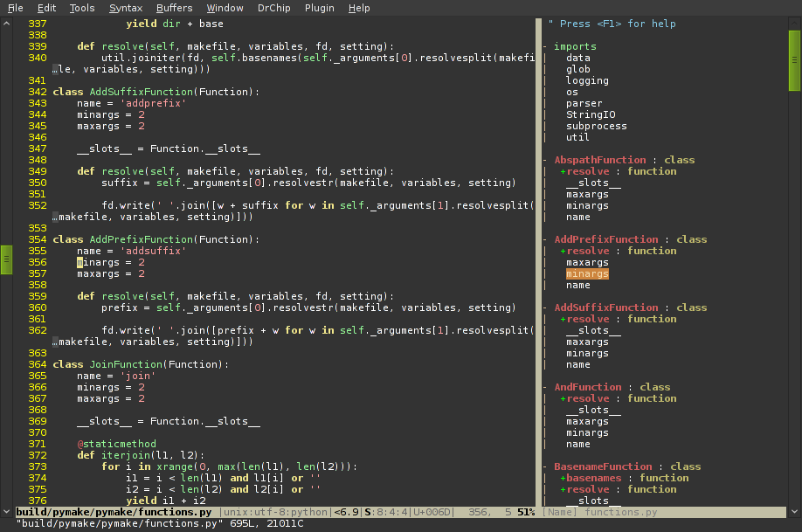Open the Help menu
Image resolution: width=802 pixels, height=532 pixels.
pyautogui.click(x=359, y=8)
